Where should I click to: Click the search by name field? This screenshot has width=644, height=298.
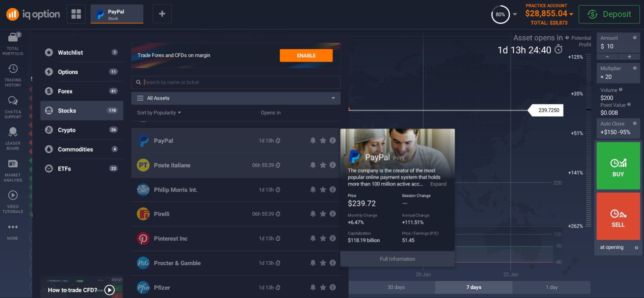pos(236,82)
